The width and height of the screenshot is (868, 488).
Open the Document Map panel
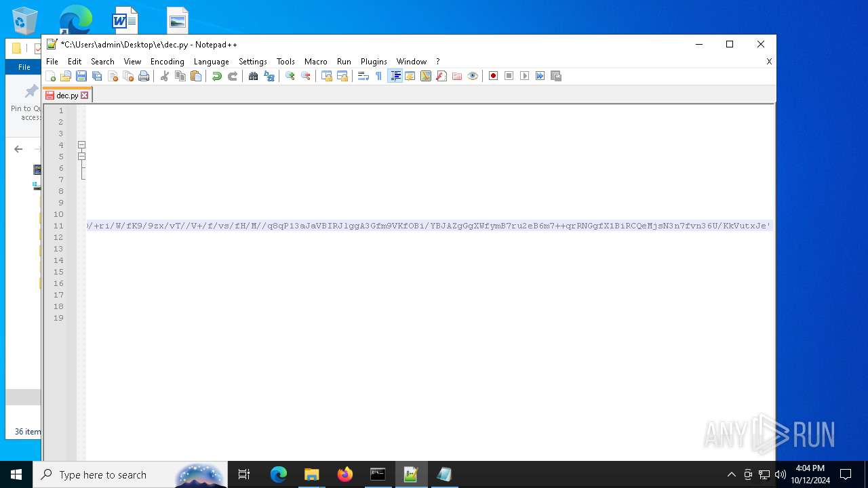426,76
